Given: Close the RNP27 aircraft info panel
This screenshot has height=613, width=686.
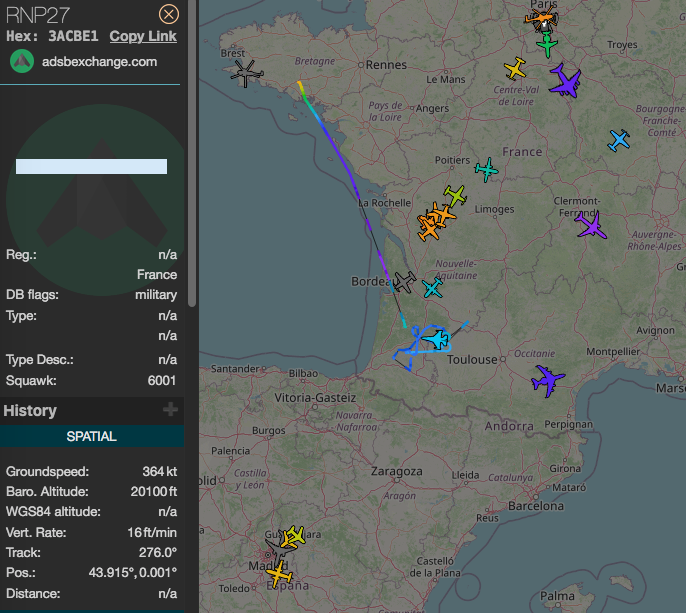Looking at the screenshot, I should (168, 14).
